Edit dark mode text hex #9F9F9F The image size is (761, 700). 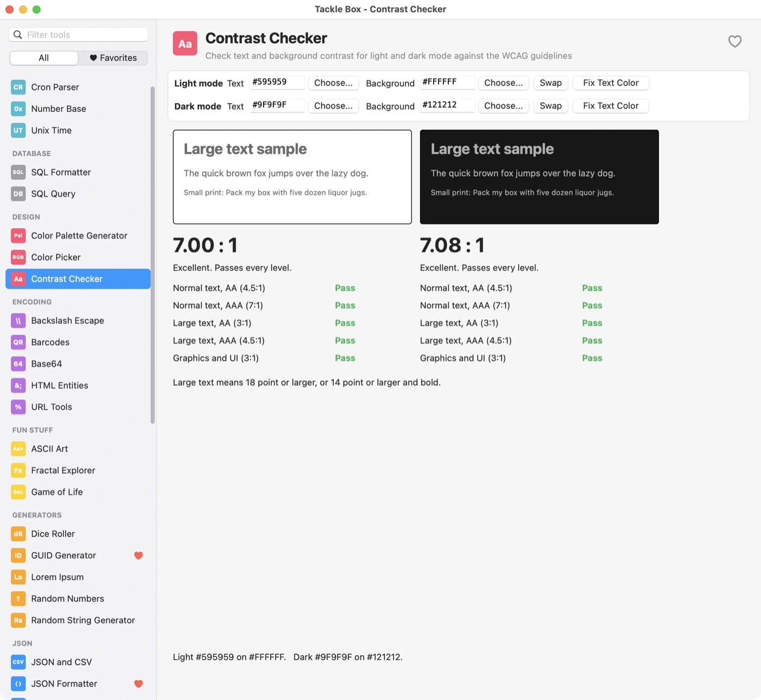(277, 105)
